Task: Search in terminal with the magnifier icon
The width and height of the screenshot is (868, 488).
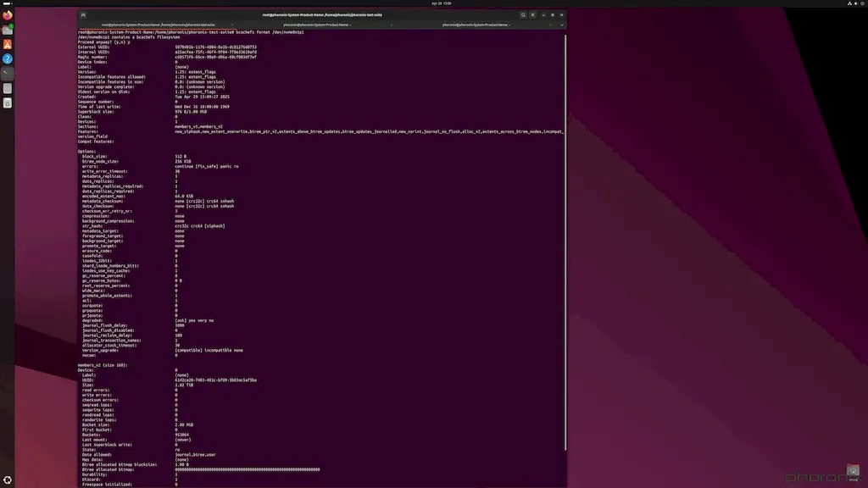Action: click(522, 15)
